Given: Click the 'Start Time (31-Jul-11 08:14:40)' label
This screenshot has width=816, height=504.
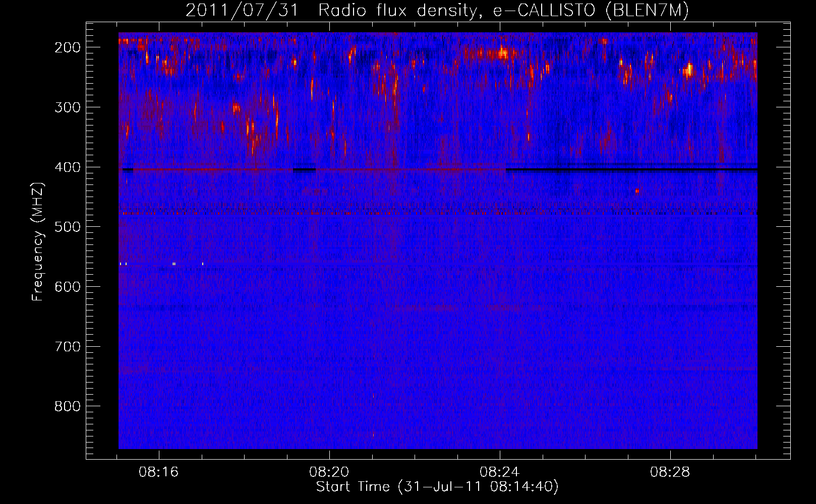Looking at the screenshot, I should tap(437, 487).
